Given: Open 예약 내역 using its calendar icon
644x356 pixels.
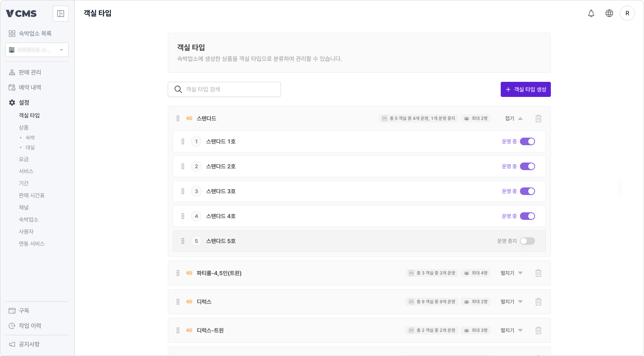Looking at the screenshot, I should pos(11,87).
